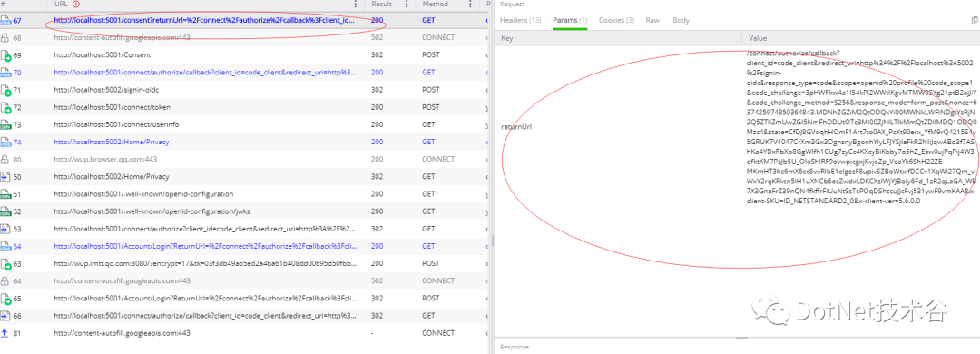Click the JSON icon of session 73

click(x=5, y=125)
